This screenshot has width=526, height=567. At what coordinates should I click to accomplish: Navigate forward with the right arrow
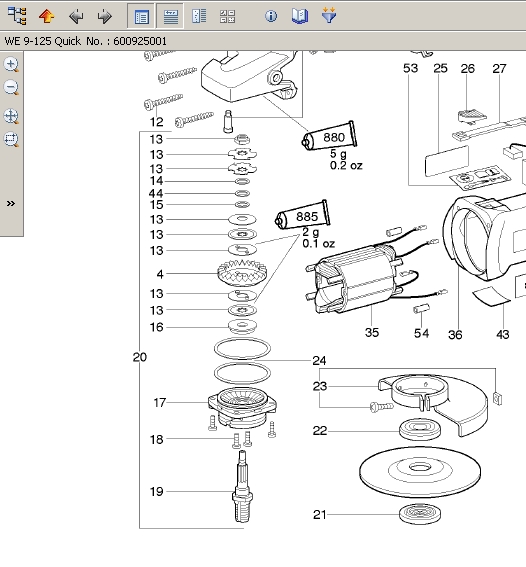(x=105, y=16)
